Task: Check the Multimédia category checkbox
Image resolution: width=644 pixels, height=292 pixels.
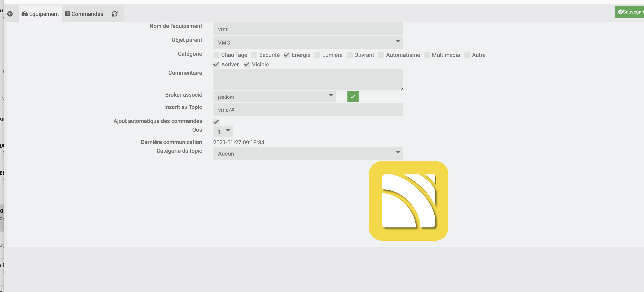Action: click(427, 55)
